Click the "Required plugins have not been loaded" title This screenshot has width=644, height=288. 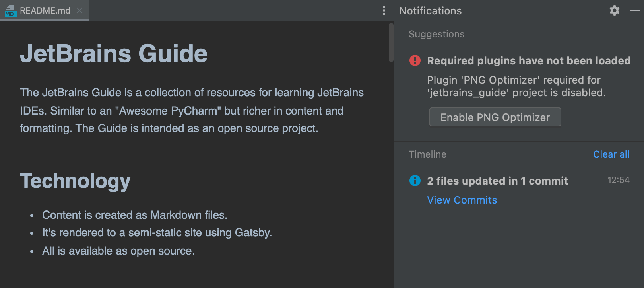click(529, 61)
